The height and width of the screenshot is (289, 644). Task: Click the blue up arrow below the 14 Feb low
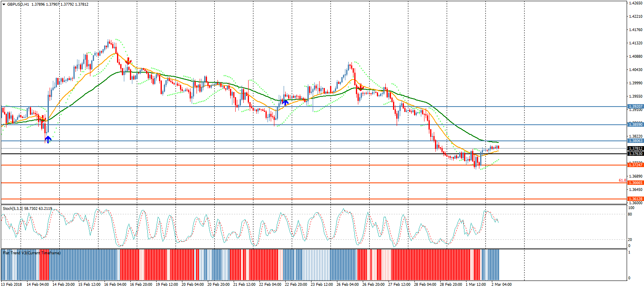48,139
